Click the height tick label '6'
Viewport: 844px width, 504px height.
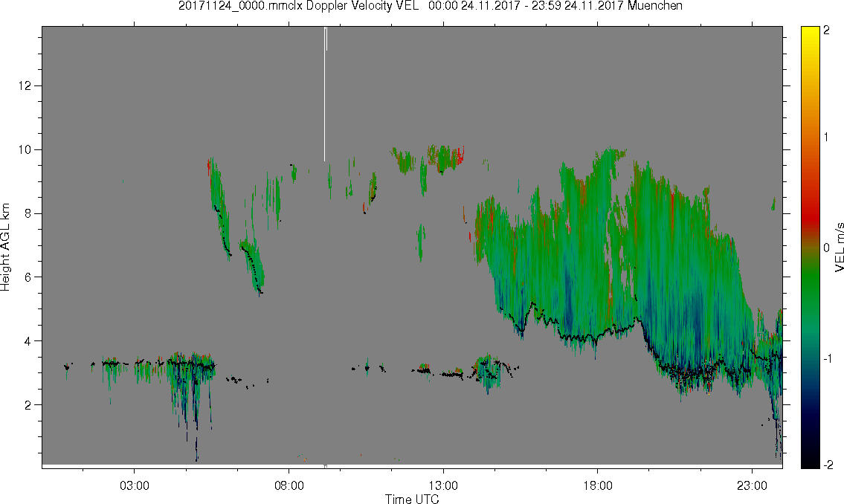[x=28, y=277]
